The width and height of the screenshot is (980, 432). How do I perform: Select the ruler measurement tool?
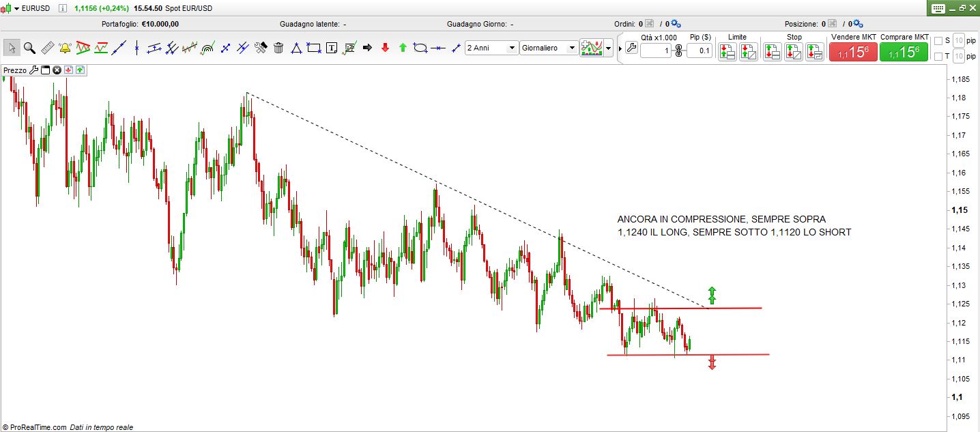tap(47, 48)
